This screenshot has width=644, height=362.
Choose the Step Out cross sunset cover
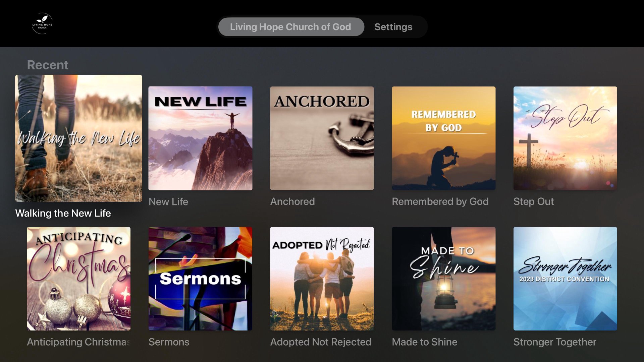565,138
